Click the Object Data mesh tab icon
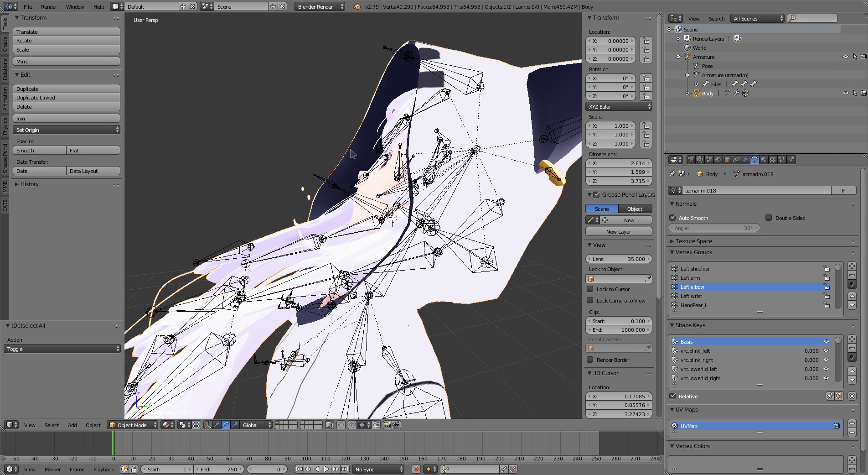Image resolution: width=868 pixels, height=475 pixels. tap(754, 160)
